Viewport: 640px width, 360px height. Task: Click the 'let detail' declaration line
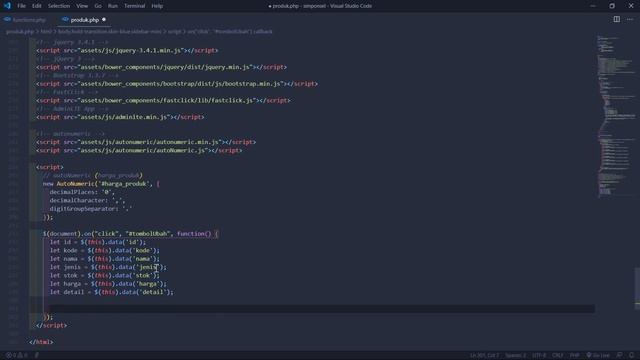point(111,292)
